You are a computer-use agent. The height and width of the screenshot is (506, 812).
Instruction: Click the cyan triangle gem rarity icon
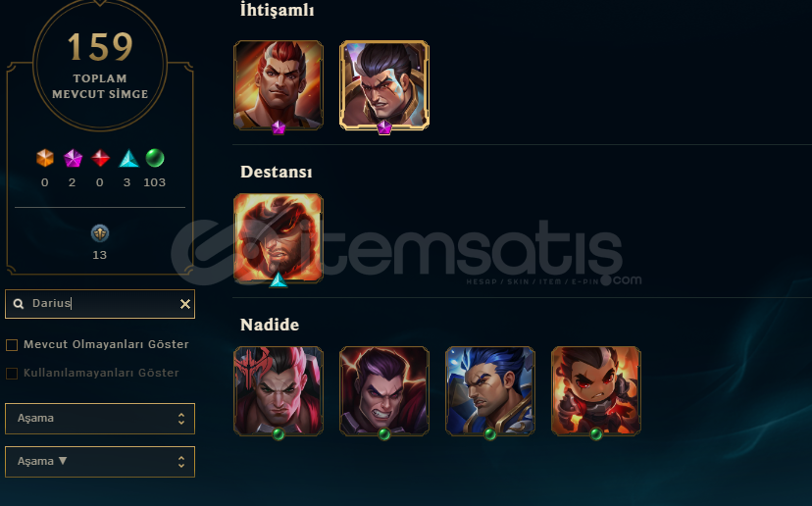128,159
